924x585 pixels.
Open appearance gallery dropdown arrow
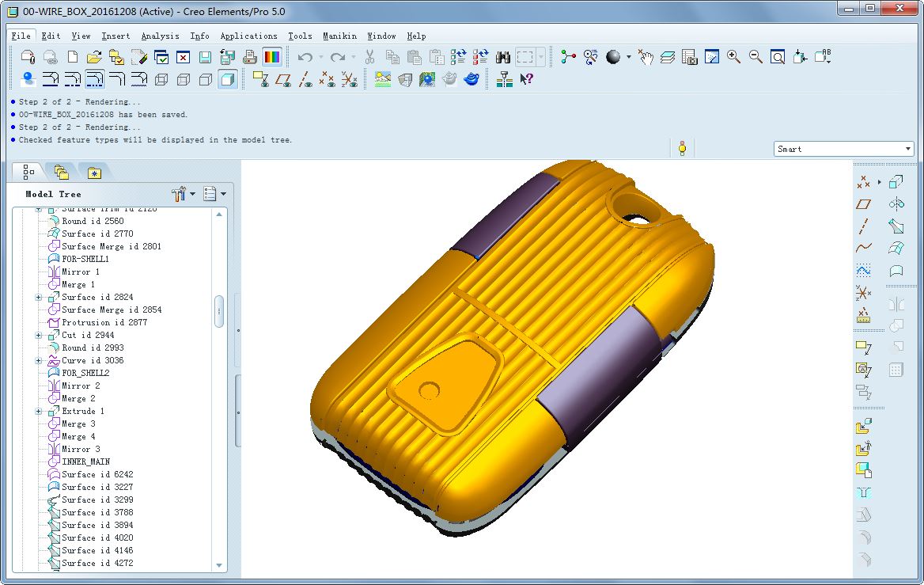pyautogui.click(x=629, y=57)
